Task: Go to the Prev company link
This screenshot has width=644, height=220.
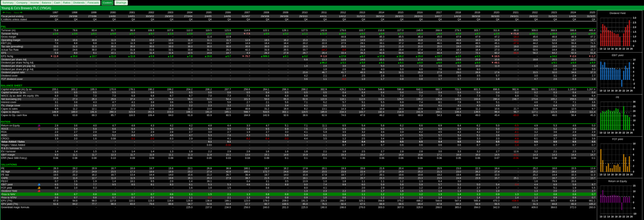Action: pos(6,13)
